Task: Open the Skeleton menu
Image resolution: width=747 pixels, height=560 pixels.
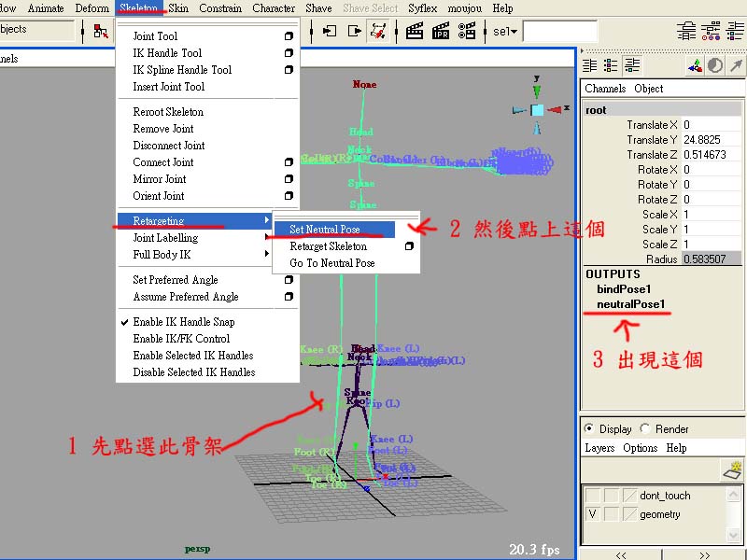Action: [x=138, y=8]
